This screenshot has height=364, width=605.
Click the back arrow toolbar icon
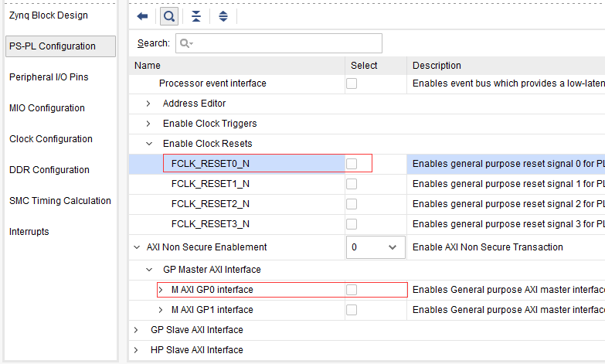[x=142, y=16]
